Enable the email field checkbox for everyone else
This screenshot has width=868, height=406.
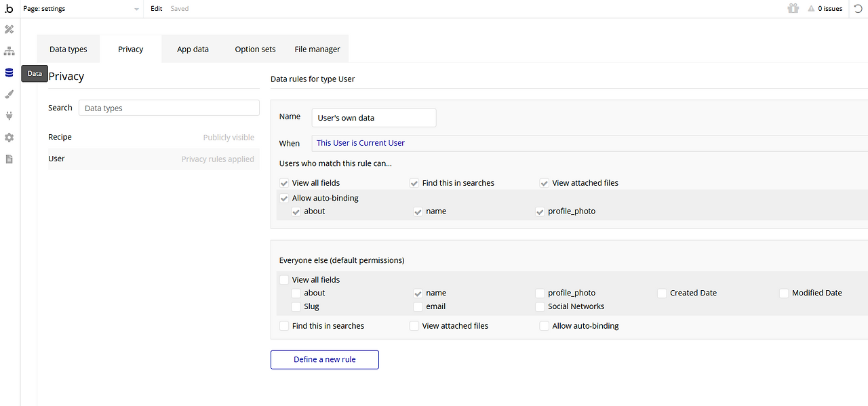coord(418,306)
